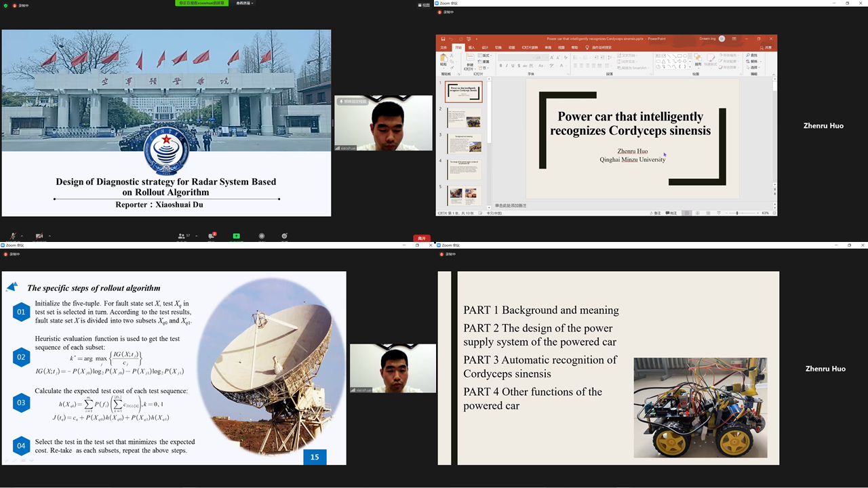
Task: Click the slide panel vertical scrollbar
Action: coord(488,142)
